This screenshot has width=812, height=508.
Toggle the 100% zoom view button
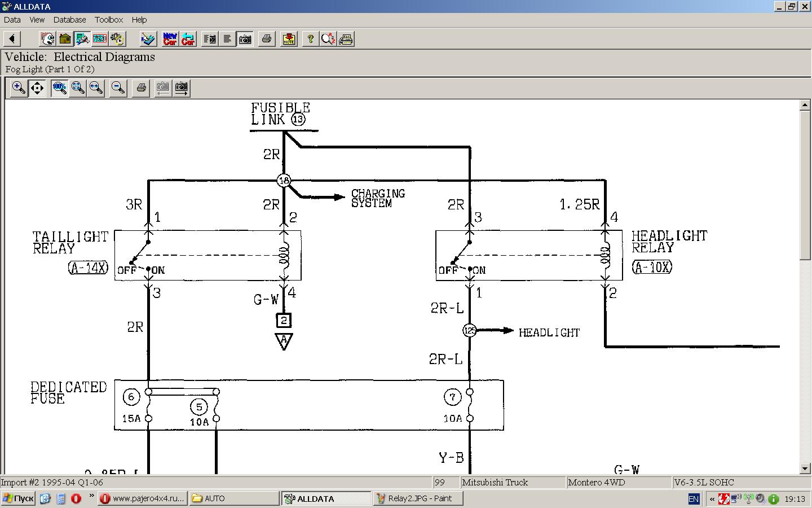coord(59,88)
